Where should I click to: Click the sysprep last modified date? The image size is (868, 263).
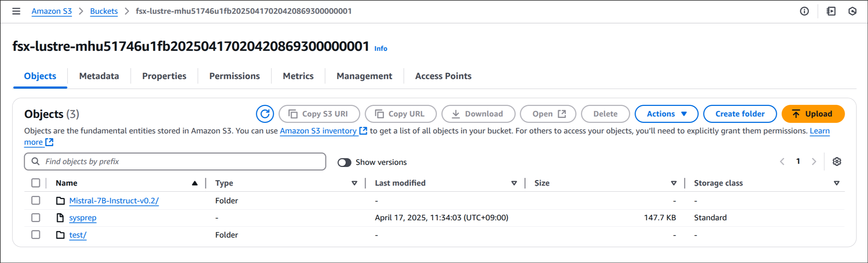point(442,218)
